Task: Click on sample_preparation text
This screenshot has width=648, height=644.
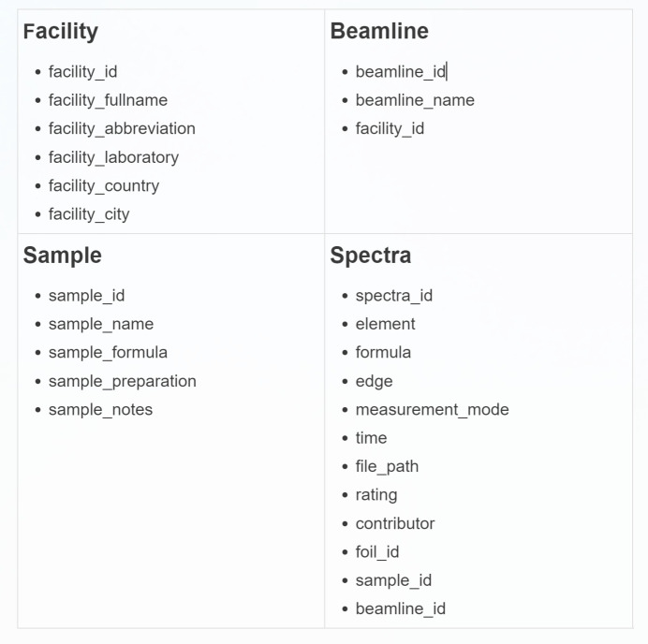Action: (x=123, y=381)
